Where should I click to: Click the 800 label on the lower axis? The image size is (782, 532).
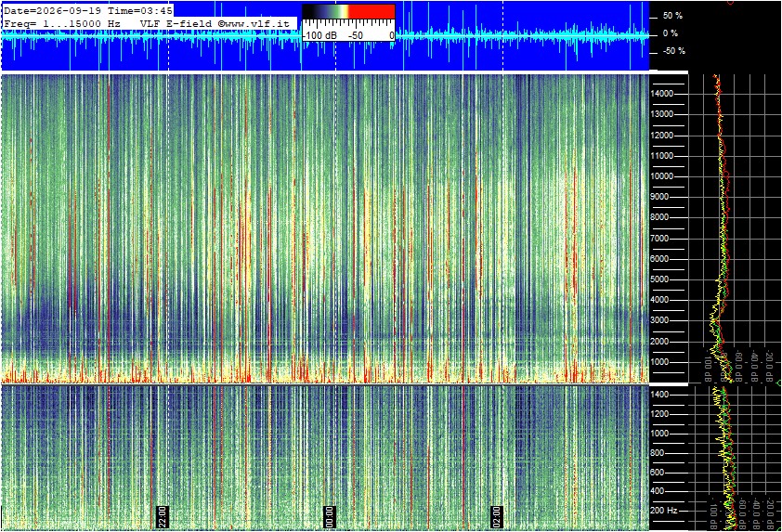658,453
